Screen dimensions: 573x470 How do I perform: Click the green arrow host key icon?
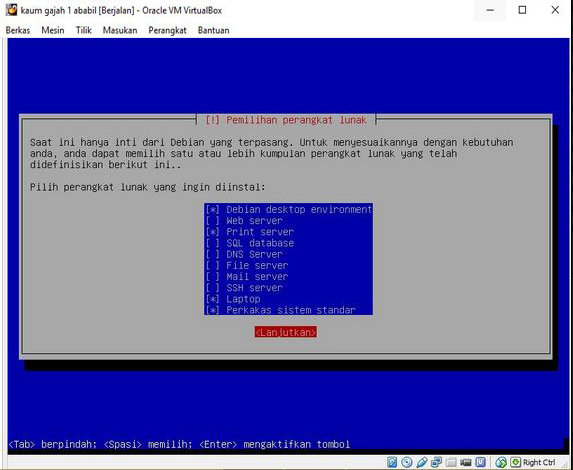point(516,462)
